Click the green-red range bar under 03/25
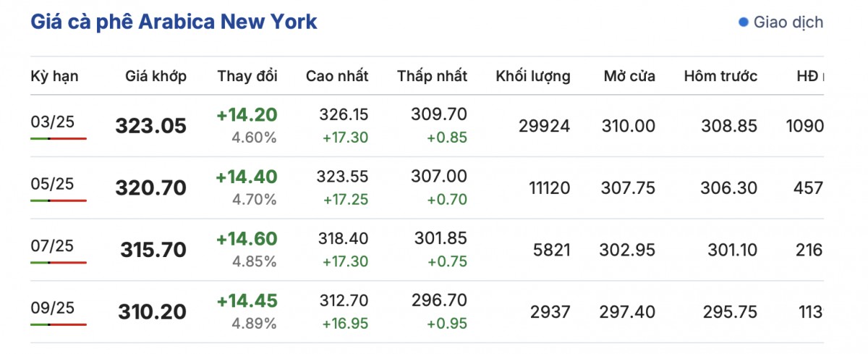Viewport: 868px width, 354px height. pyautogui.click(x=59, y=138)
